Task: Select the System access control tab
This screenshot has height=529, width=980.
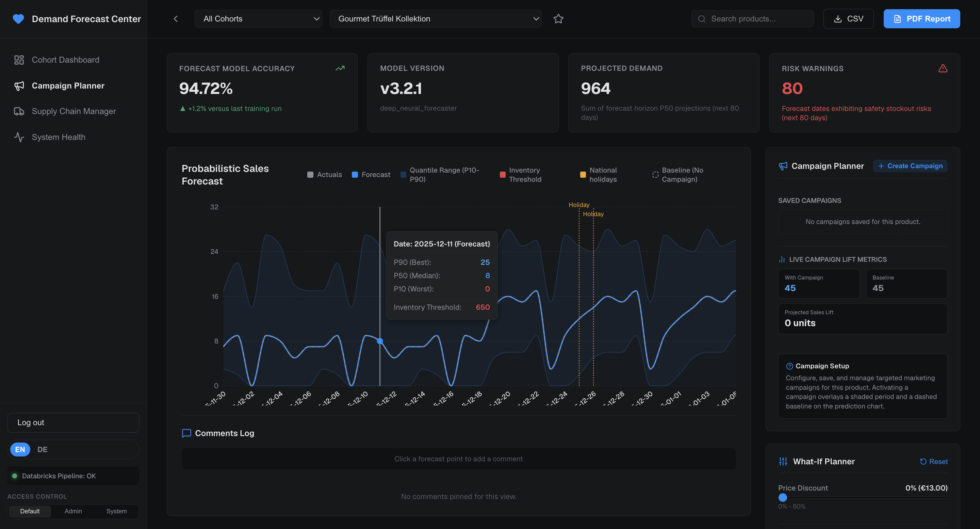Action: click(116, 511)
